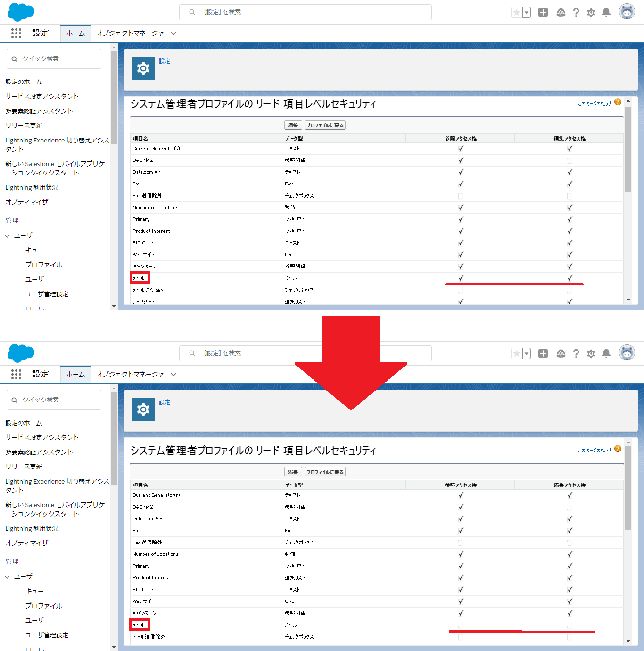Open global actions plus icon in upper screenshot
The width and height of the screenshot is (644, 651).
(x=543, y=13)
